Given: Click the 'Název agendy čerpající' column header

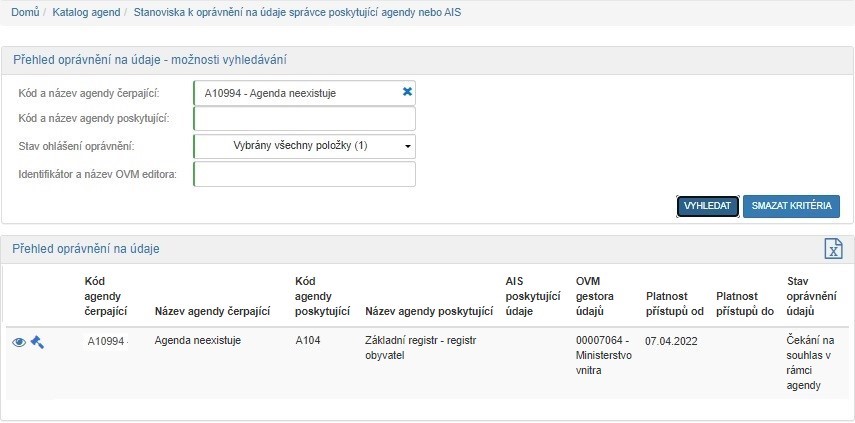Looking at the screenshot, I should pyautogui.click(x=213, y=311).
